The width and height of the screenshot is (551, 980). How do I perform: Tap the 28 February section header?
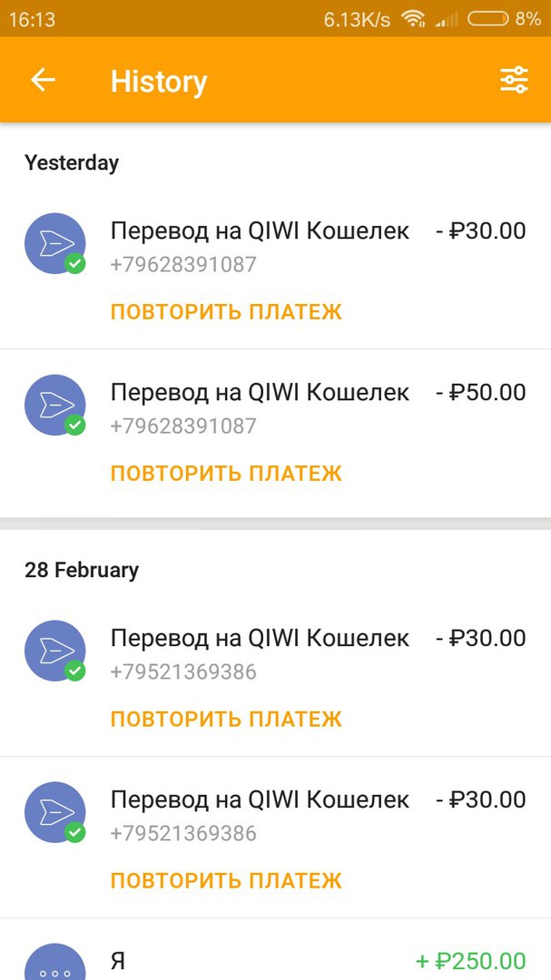coord(82,570)
